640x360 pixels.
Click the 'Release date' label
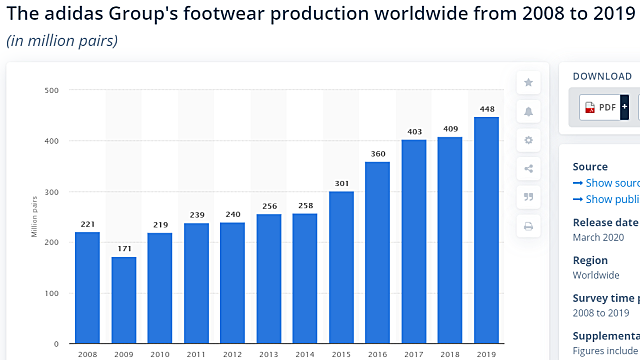605,222
